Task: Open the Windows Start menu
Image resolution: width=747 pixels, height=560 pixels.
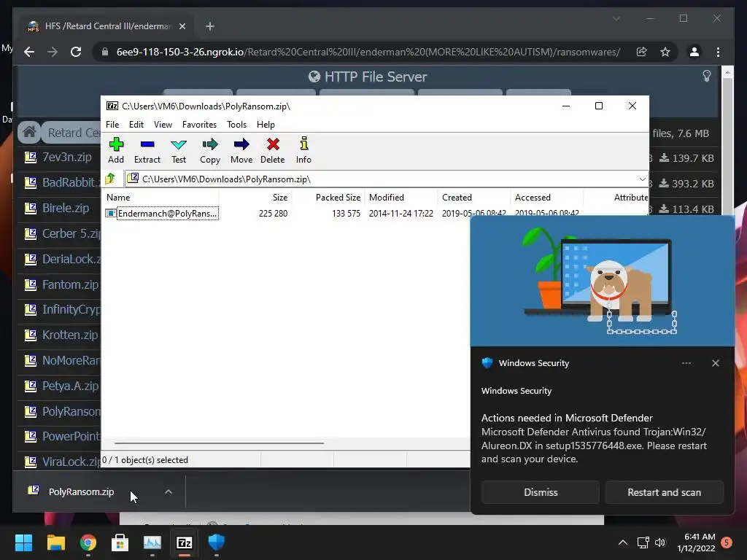Action: 23,542
